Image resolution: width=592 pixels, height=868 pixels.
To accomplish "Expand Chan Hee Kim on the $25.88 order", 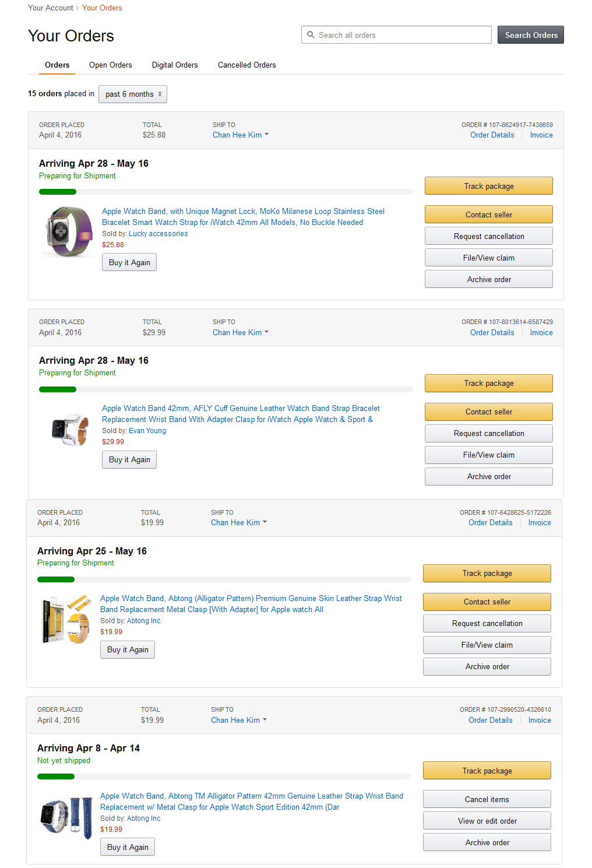I will tap(240, 135).
